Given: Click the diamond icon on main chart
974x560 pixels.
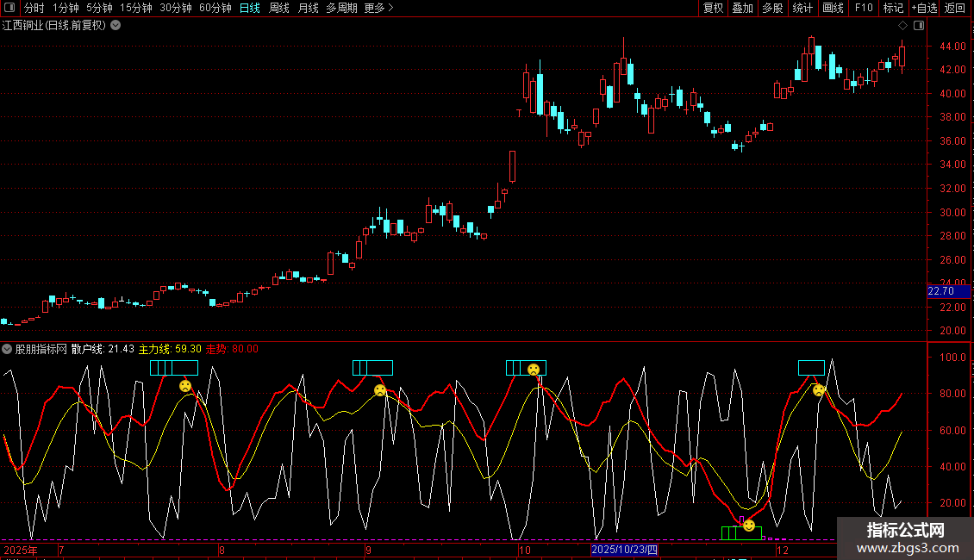Looking at the screenshot, I should coord(902,26).
